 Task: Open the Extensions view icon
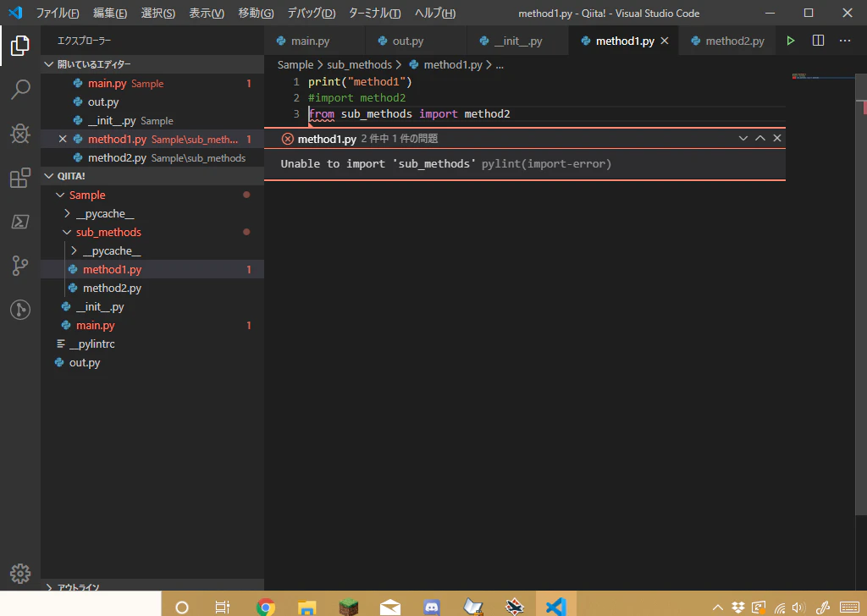tap(20, 178)
